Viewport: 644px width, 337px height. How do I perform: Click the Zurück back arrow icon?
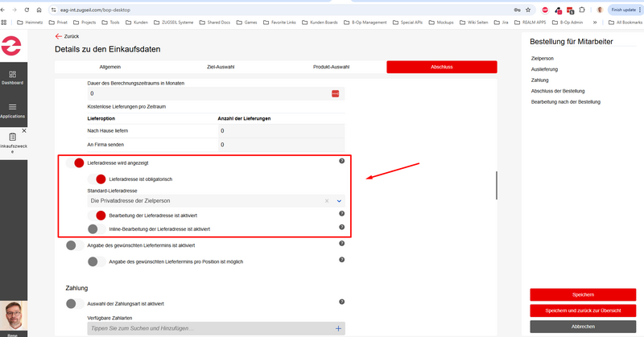click(58, 36)
